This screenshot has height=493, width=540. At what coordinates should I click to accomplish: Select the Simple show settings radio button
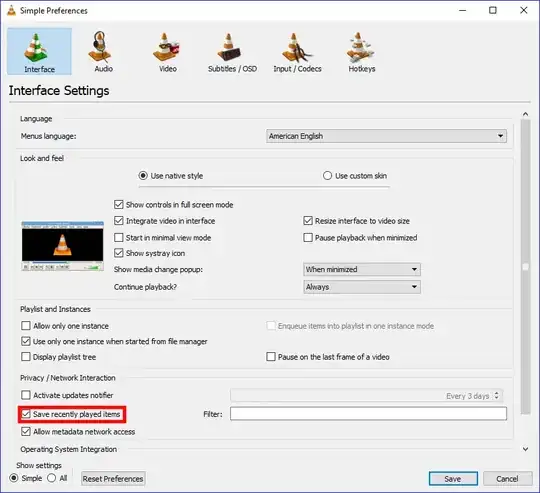(x=14, y=478)
